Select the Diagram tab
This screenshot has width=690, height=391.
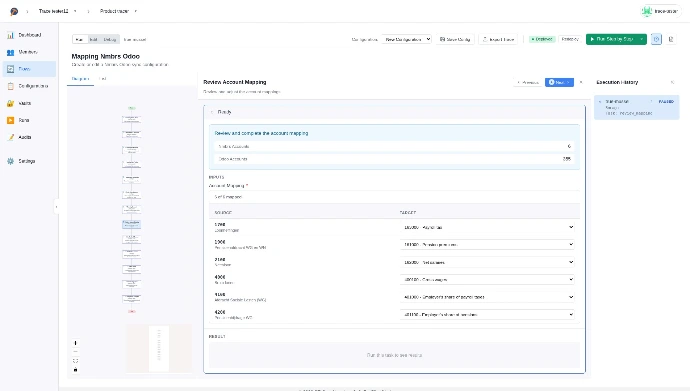tap(80, 79)
